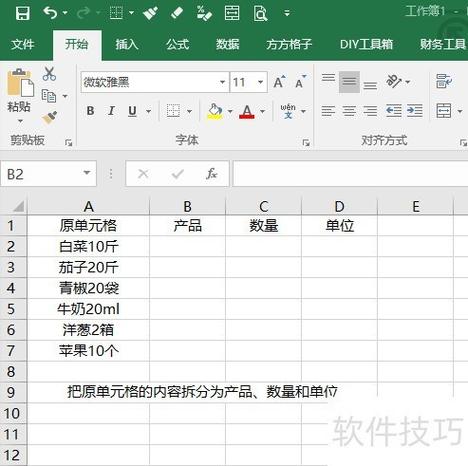468x466 pixels.
Task: Click the print preview magnifier icon
Action: pos(260,13)
